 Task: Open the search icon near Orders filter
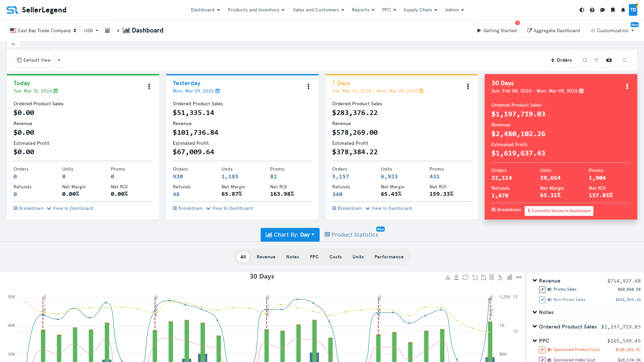pos(585,60)
